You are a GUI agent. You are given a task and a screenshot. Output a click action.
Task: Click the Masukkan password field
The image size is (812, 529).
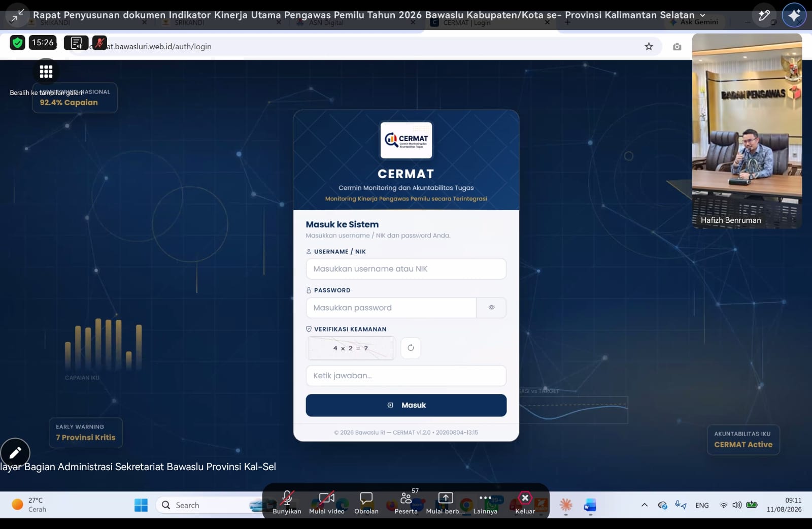391,308
